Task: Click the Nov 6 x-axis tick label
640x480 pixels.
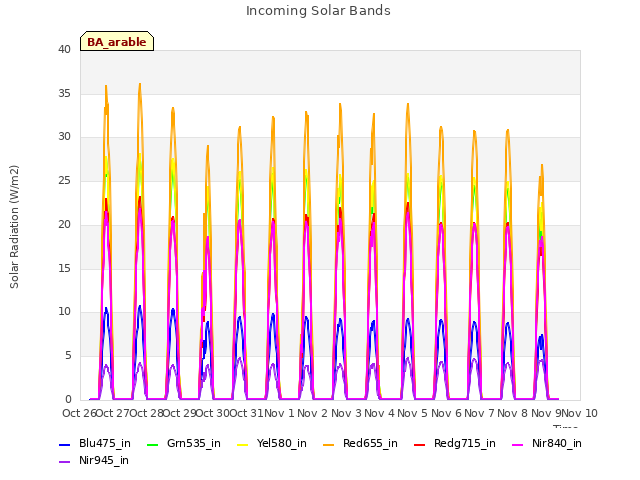Action: pyautogui.click(x=447, y=413)
